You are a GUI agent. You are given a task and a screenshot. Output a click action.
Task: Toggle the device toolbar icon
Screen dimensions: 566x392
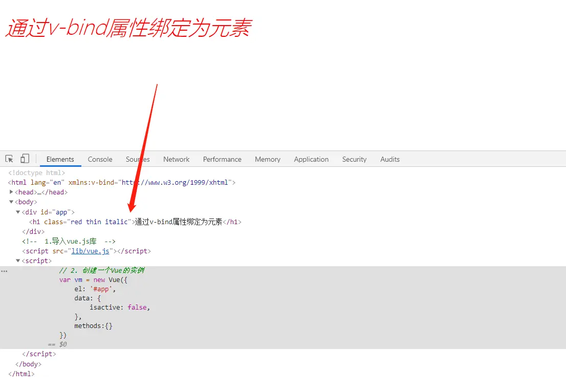click(x=25, y=159)
